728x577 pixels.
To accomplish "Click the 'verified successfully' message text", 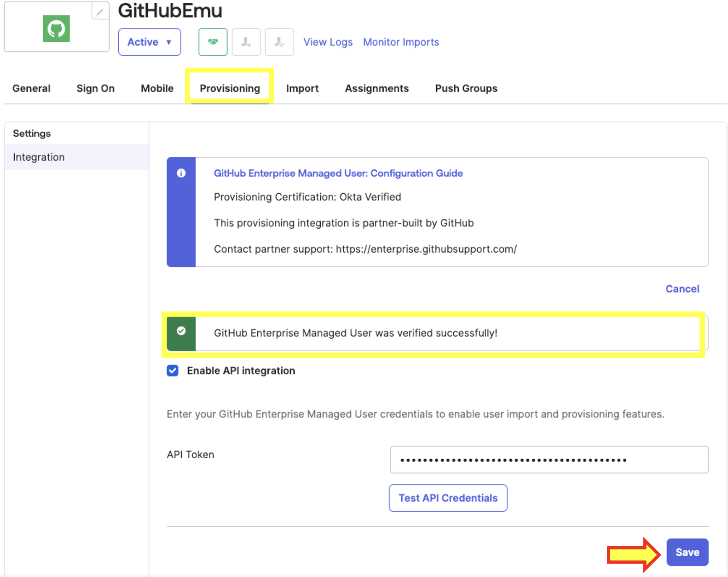I will (356, 333).
